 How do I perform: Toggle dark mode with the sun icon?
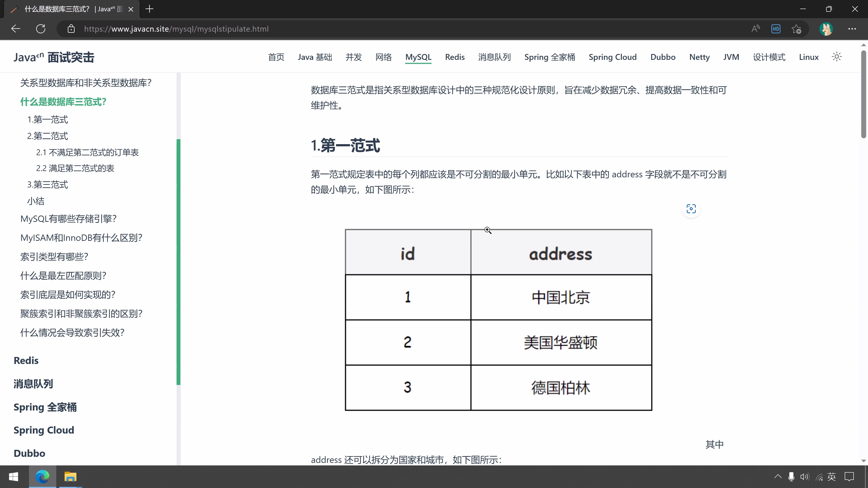pos(837,56)
